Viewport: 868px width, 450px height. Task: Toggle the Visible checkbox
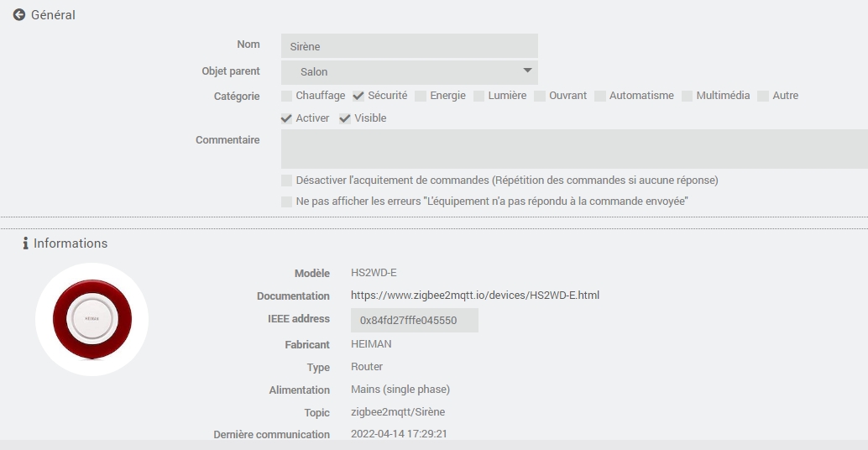click(x=345, y=118)
